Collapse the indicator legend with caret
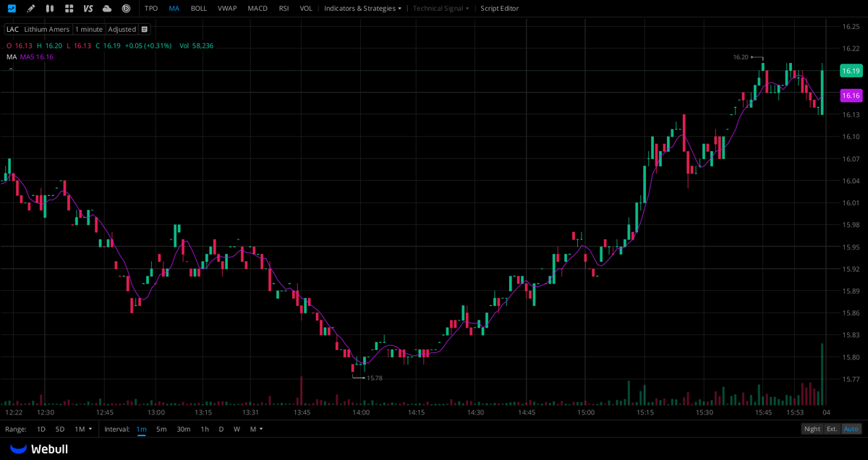Viewport: 868px width, 460px height. tap(10, 68)
